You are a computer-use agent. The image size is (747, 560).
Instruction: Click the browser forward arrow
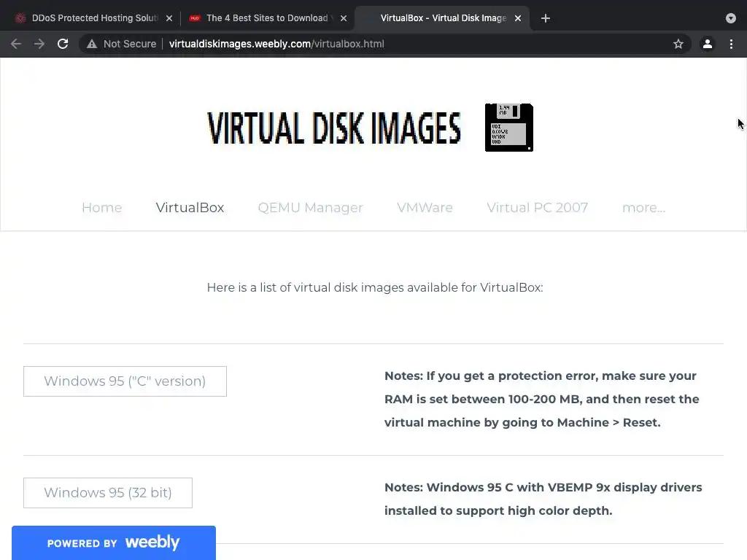pyautogui.click(x=39, y=44)
